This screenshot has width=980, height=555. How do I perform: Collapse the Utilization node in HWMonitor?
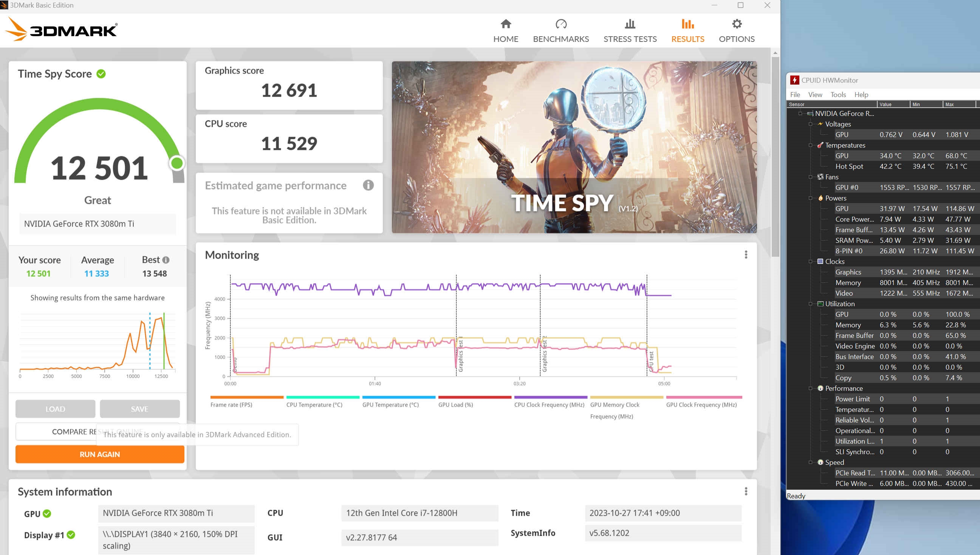[810, 304]
